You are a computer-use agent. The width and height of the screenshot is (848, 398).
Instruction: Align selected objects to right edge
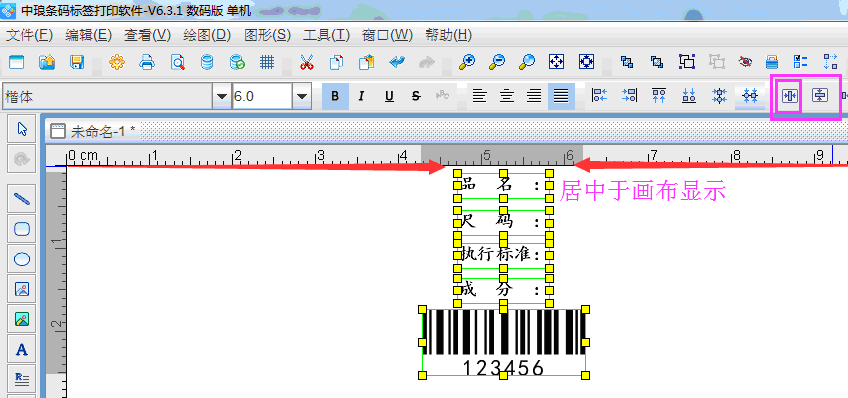[x=629, y=96]
